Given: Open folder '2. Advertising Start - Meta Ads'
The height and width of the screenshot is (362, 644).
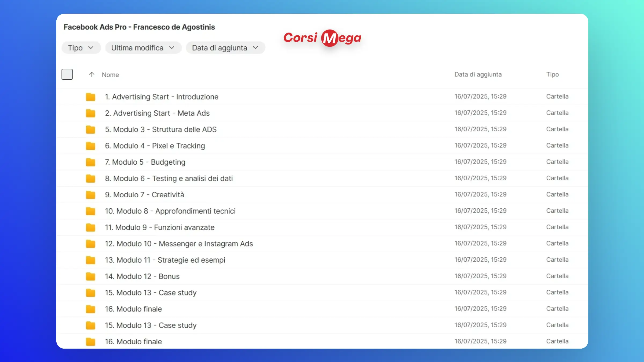Looking at the screenshot, I should click(157, 113).
